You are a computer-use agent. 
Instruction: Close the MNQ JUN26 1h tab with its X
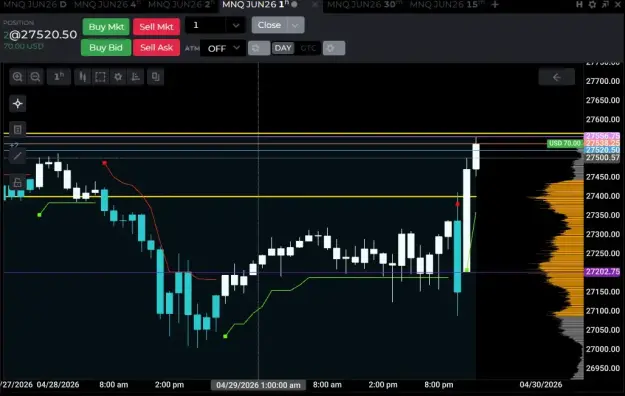pos(315,4)
